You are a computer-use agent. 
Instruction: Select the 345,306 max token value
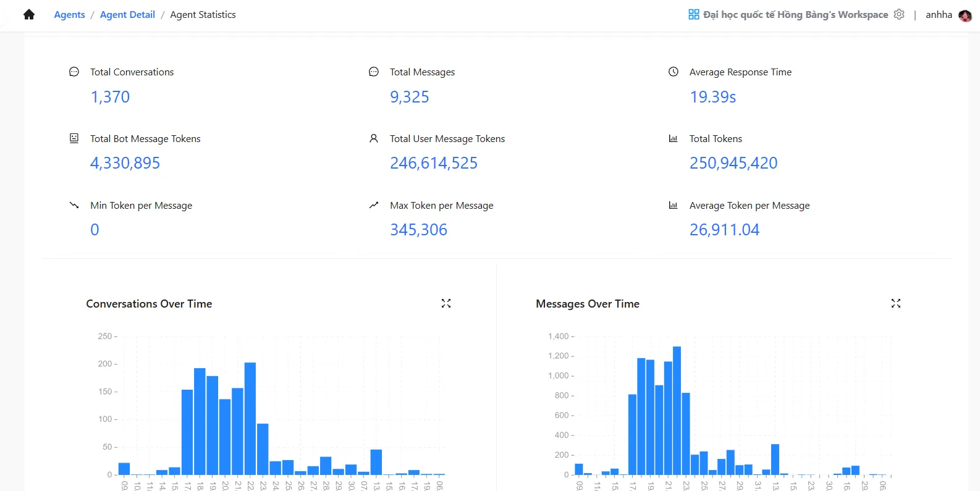[x=418, y=230]
